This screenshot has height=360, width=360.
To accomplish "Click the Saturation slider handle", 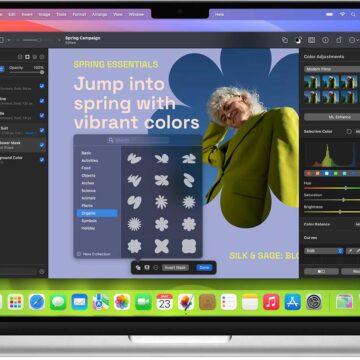I will coord(343,200).
